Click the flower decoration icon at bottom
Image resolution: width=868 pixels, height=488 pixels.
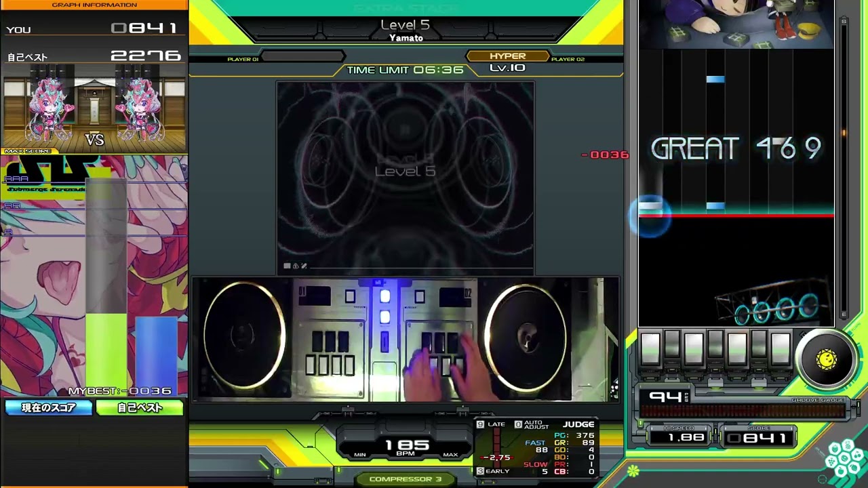pyautogui.click(x=633, y=470)
